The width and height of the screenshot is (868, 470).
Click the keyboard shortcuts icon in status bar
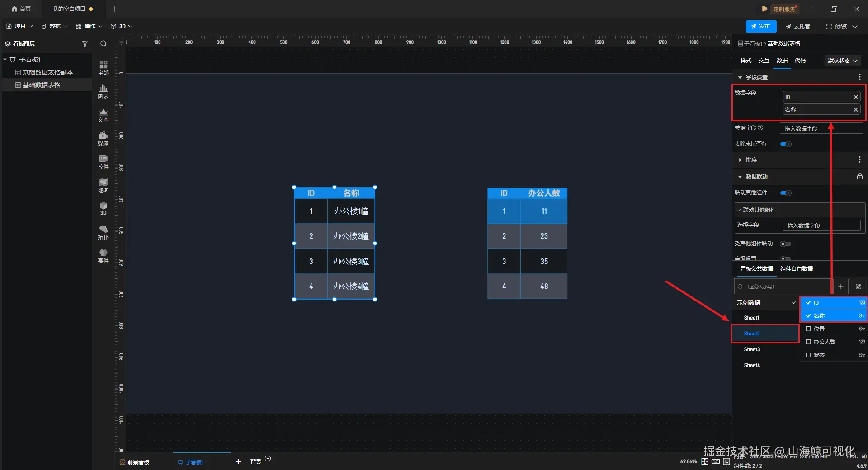tap(716, 461)
